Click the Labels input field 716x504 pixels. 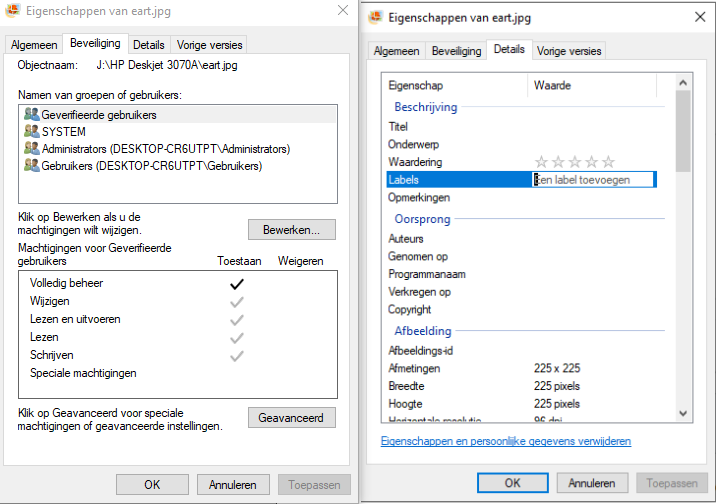click(x=593, y=180)
